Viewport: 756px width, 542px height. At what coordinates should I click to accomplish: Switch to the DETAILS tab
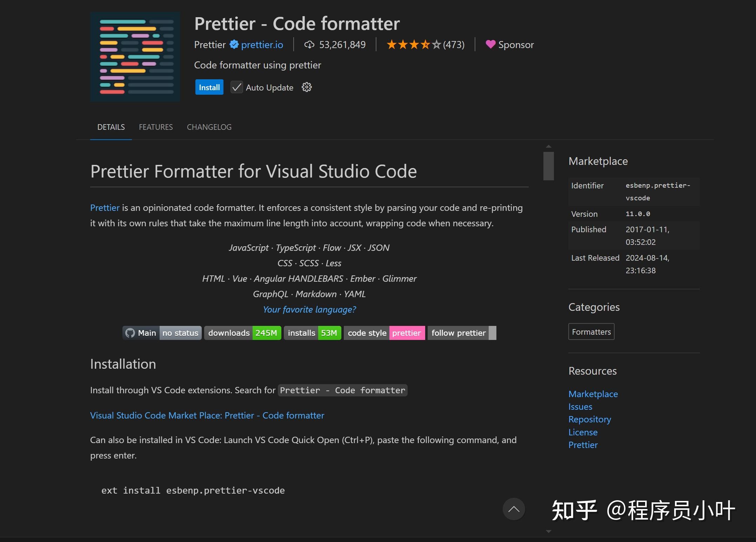click(x=111, y=127)
